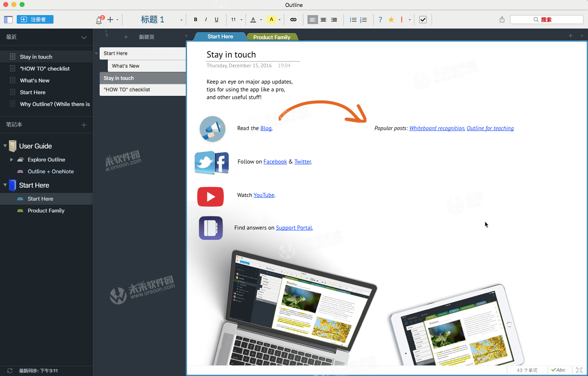
Task: Open recent item "HOW TO" checklist
Action: (x=46, y=69)
